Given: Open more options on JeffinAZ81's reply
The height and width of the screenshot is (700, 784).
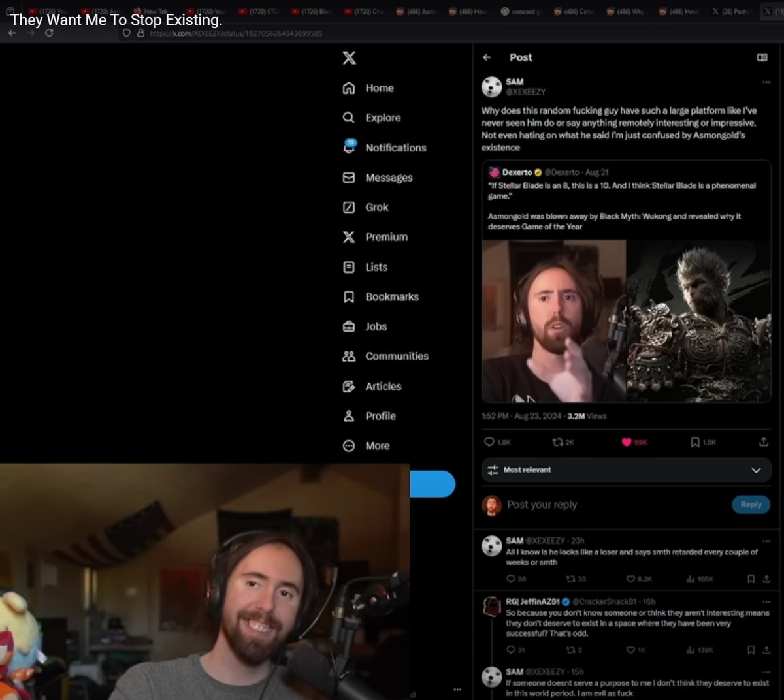Looking at the screenshot, I should tap(766, 602).
